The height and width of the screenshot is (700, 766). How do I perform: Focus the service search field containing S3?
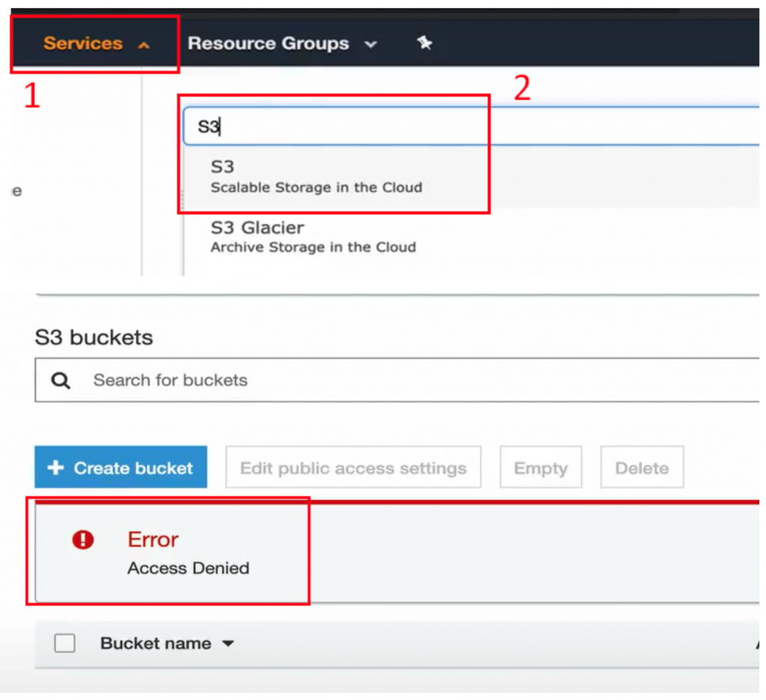click(471, 126)
